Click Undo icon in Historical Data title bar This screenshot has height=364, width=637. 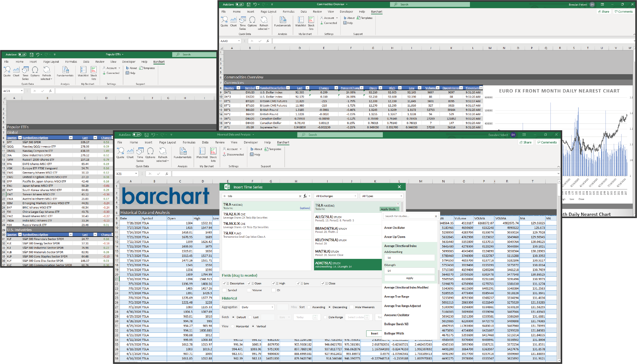click(x=153, y=135)
